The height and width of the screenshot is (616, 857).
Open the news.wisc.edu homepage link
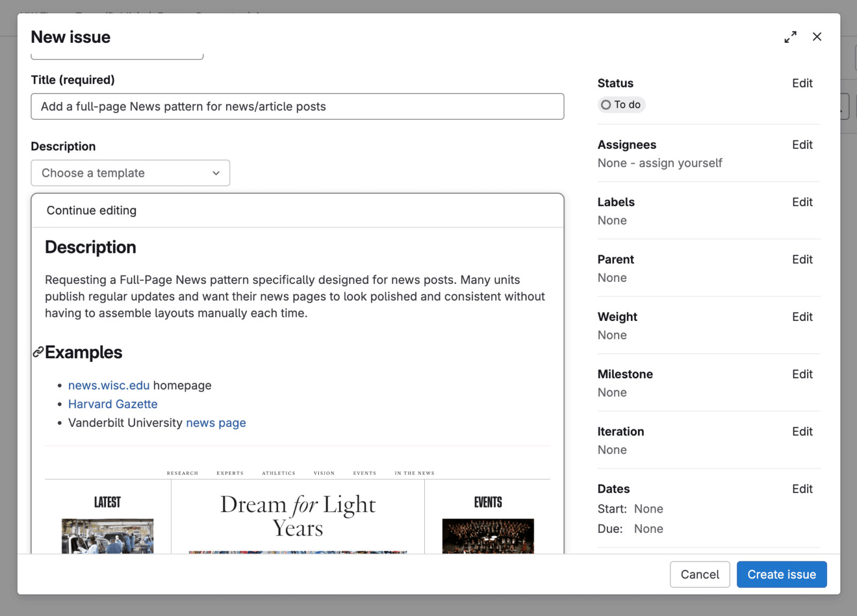pyautogui.click(x=109, y=385)
